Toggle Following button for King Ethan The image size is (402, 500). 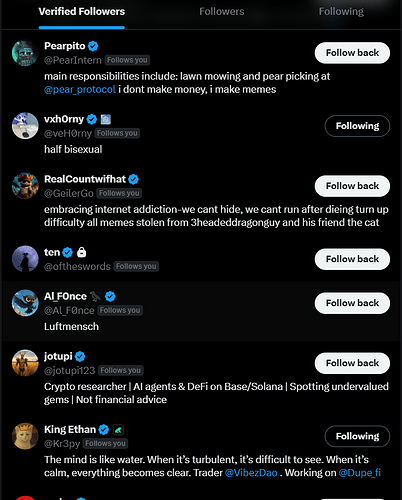point(357,436)
